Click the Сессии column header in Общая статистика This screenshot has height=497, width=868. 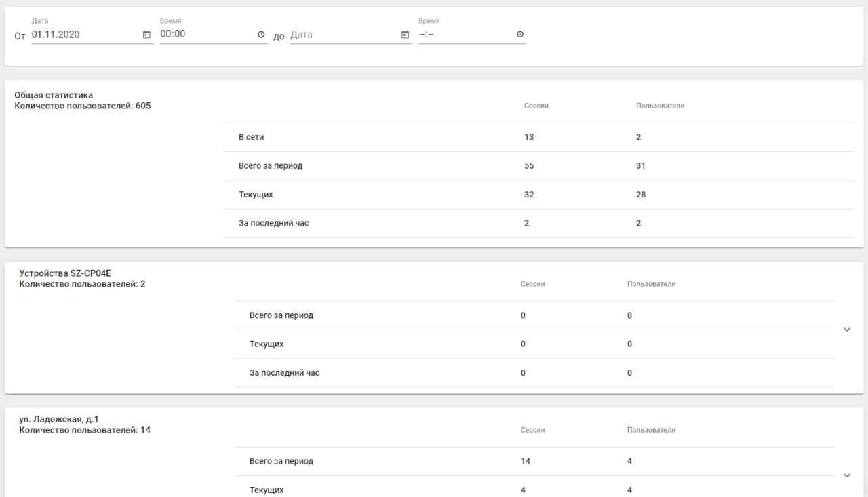536,106
